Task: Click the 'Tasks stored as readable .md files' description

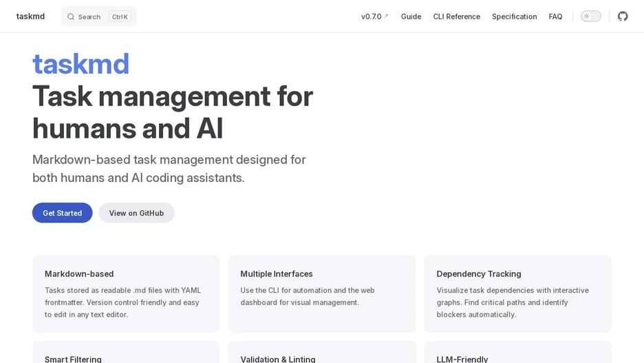Action: tap(122, 302)
